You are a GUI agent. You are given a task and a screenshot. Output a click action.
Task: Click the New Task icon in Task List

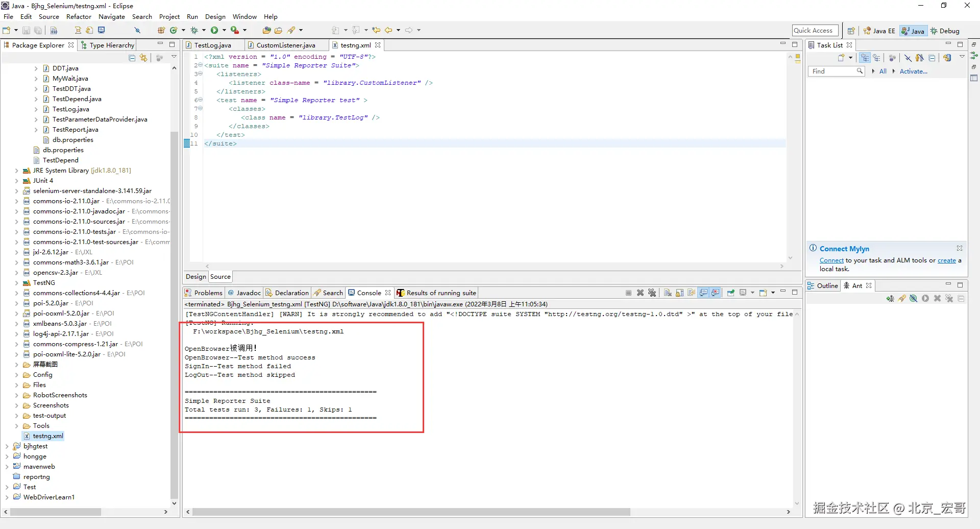pos(841,58)
